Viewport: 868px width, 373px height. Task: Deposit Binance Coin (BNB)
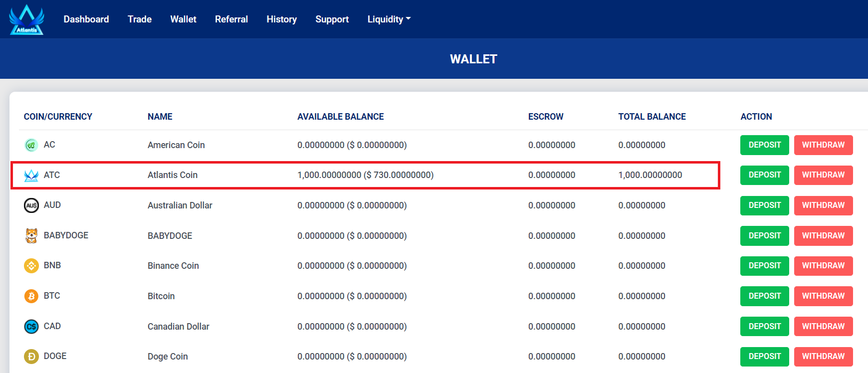[765, 266]
